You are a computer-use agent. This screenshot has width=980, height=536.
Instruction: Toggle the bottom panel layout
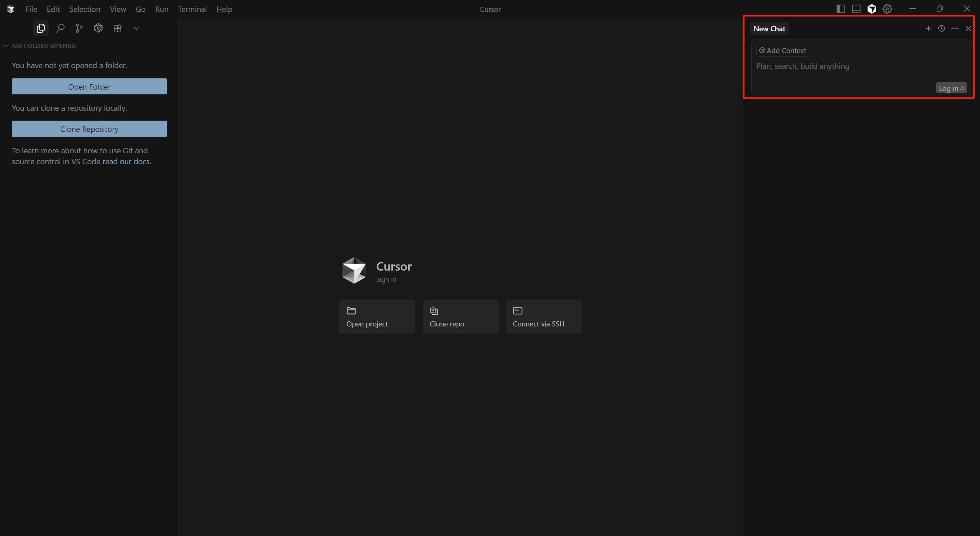(x=856, y=9)
